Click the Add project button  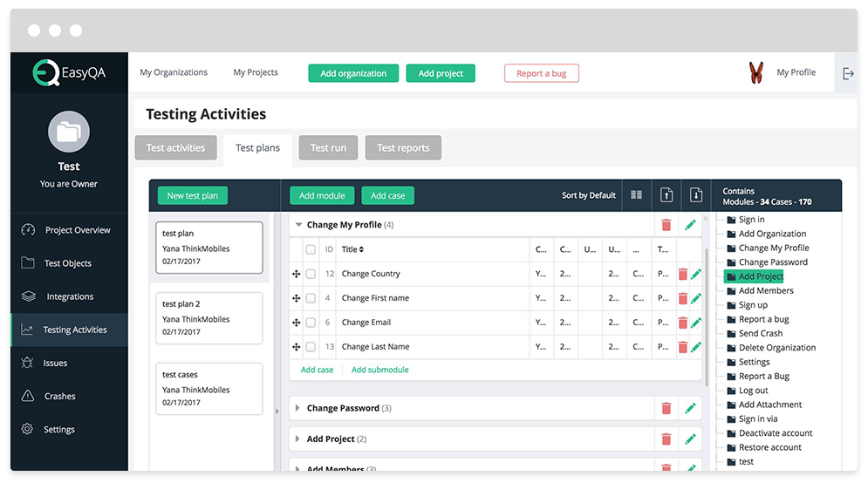click(441, 73)
